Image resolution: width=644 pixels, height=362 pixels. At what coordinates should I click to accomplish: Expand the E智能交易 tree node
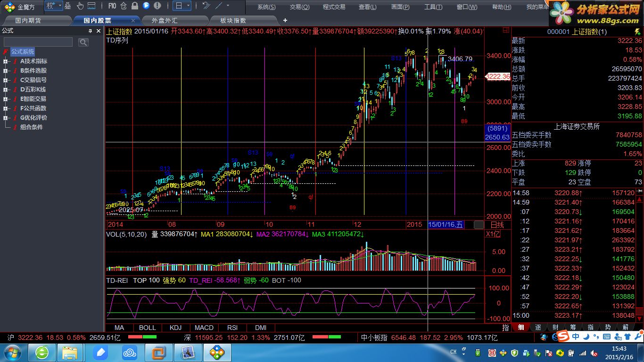[5, 99]
